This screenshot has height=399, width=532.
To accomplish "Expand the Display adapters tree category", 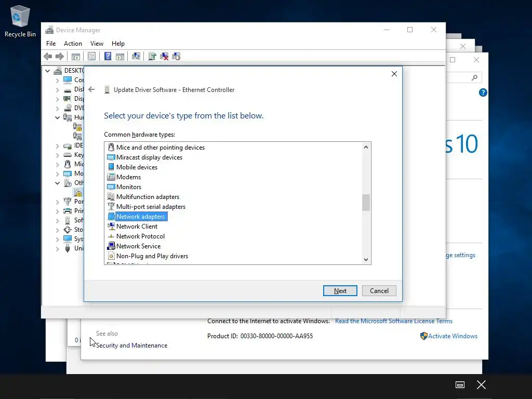I will click(x=57, y=99).
